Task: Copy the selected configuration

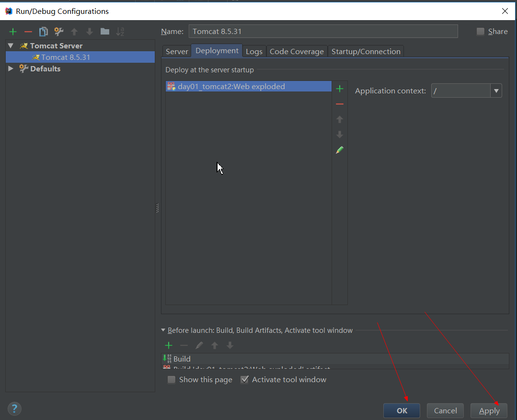Action: 43,32
